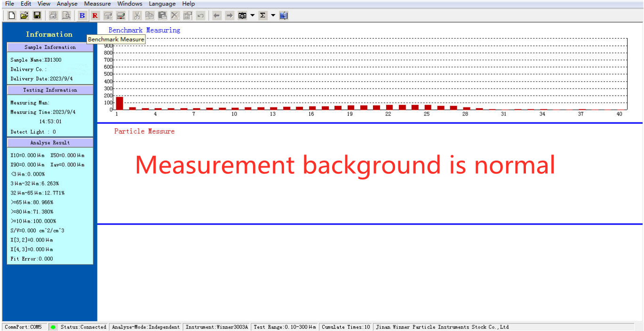Save the current measurement
The width and height of the screenshot is (644, 331).
coord(37,15)
